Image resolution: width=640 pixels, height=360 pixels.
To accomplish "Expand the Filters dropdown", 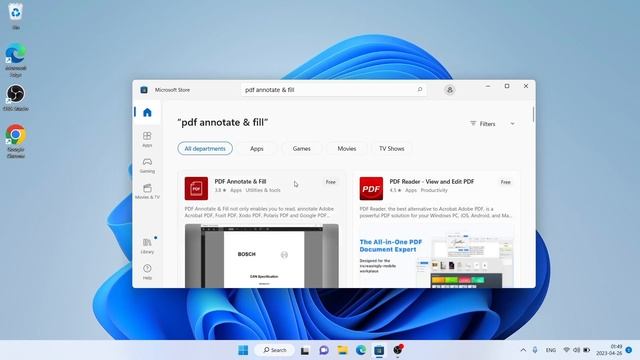I will point(492,124).
